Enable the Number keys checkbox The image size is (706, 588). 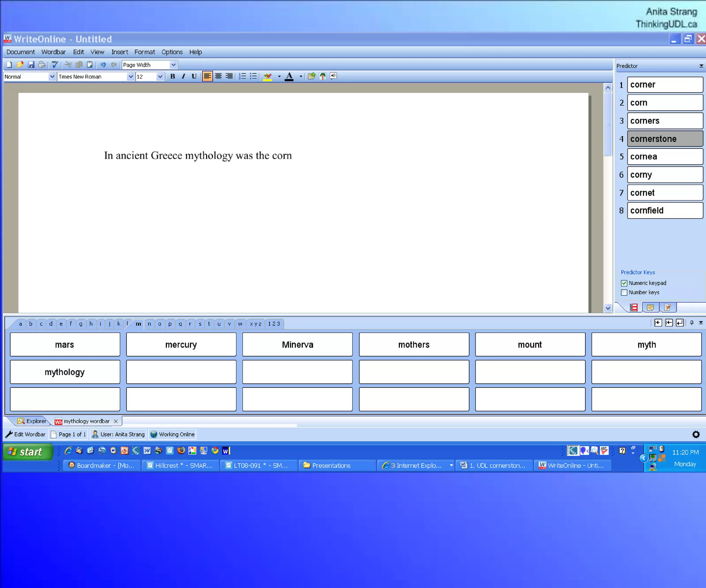624,292
